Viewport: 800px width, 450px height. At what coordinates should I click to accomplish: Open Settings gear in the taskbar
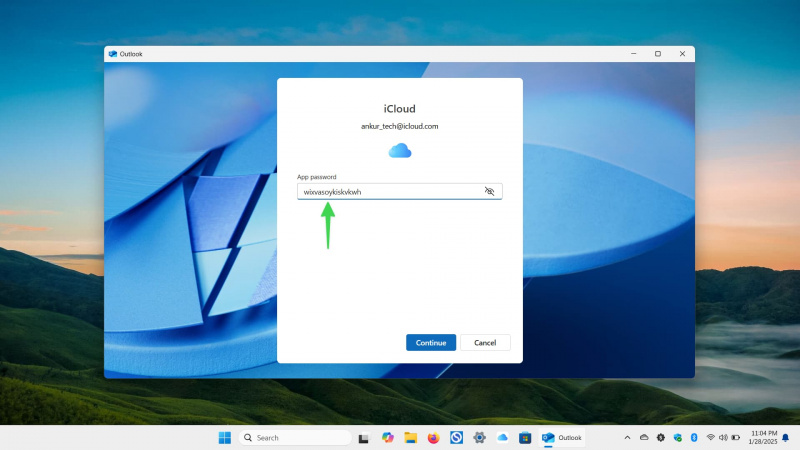479,438
